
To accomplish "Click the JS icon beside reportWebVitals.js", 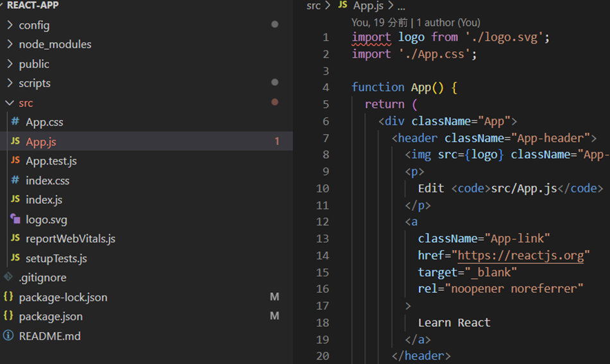I will [15, 238].
